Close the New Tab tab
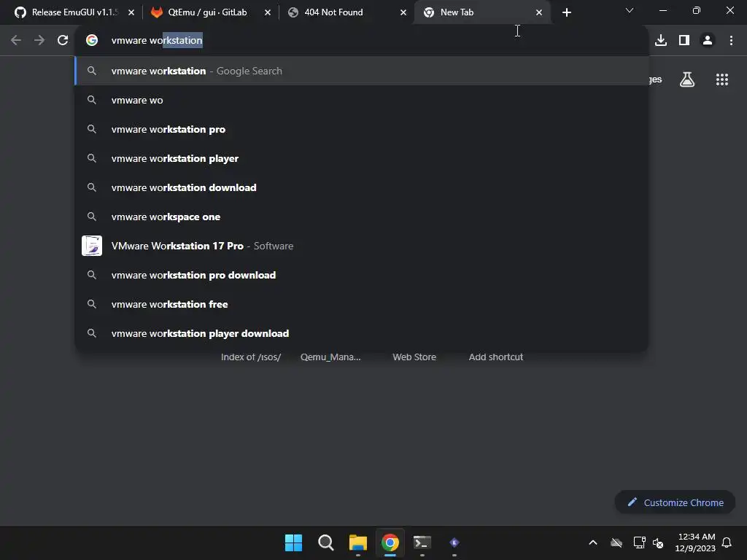This screenshot has height=560, width=747. click(x=539, y=12)
